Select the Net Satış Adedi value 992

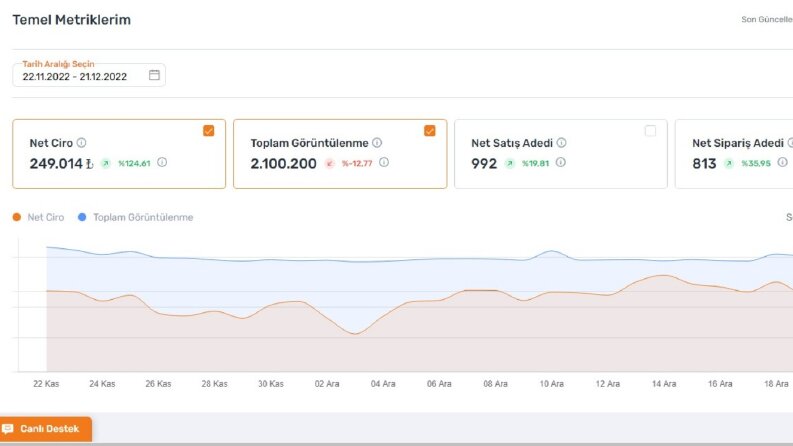click(x=484, y=163)
